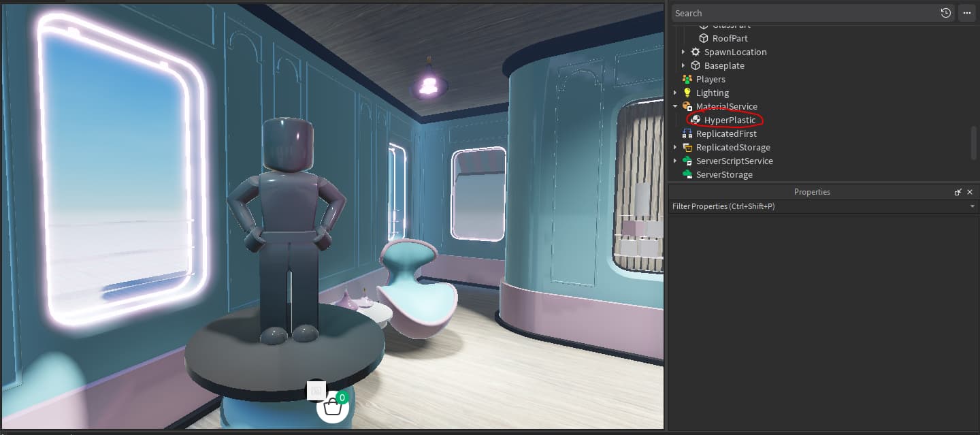Select the Lighting service label
This screenshot has height=435, width=980.
click(x=713, y=93)
